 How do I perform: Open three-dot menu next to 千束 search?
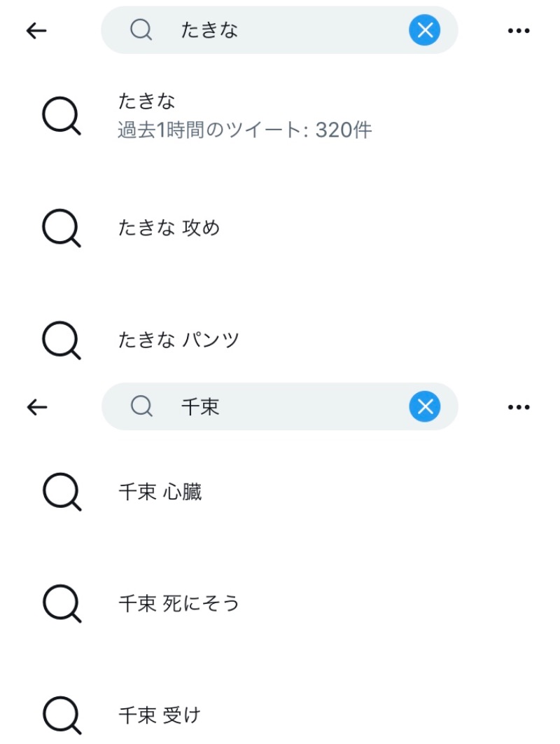pyautogui.click(x=518, y=407)
